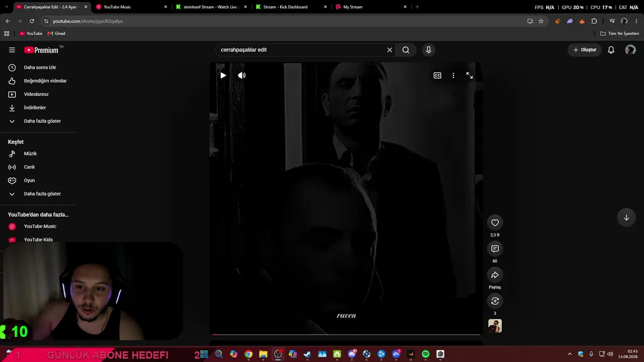Play the paused Short
Viewport: 644px width, 362px height.
point(223,75)
